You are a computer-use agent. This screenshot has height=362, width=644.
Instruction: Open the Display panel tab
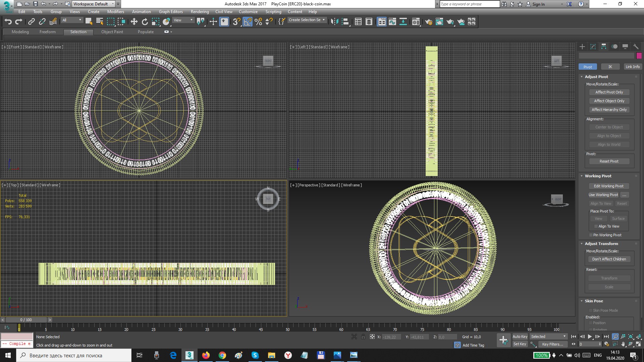tap(625, 47)
